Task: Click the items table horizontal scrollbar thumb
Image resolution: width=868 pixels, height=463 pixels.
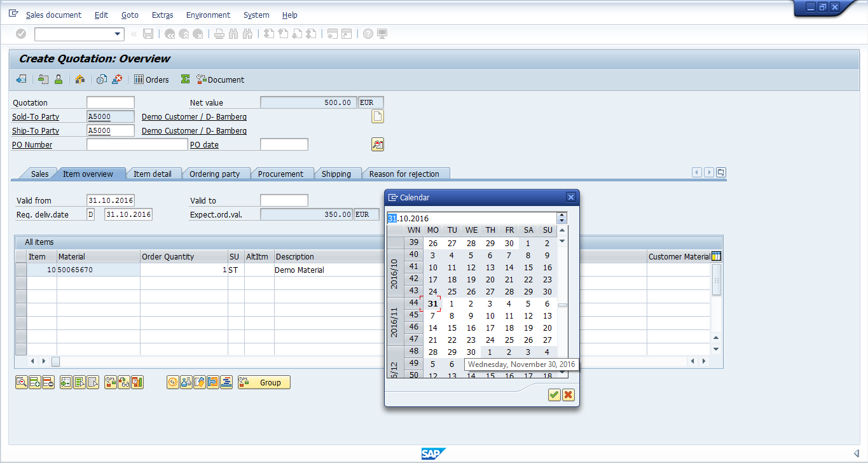Action: click(x=55, y=361)
